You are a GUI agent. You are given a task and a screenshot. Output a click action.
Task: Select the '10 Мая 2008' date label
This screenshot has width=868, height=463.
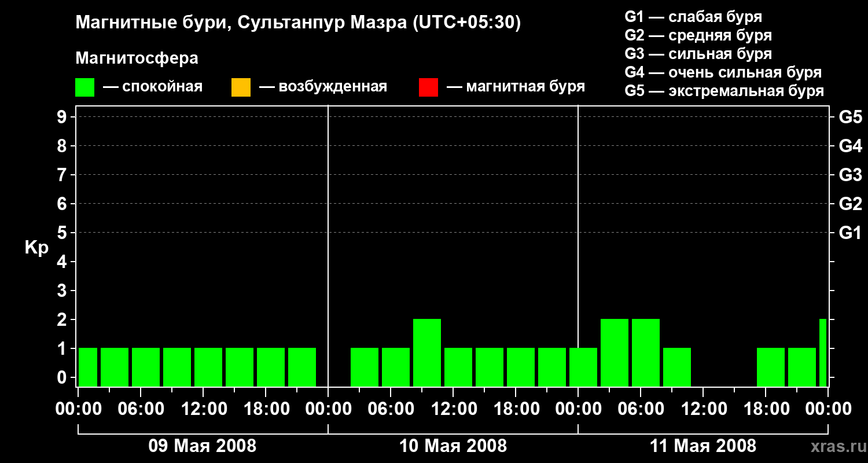(453, 446)
